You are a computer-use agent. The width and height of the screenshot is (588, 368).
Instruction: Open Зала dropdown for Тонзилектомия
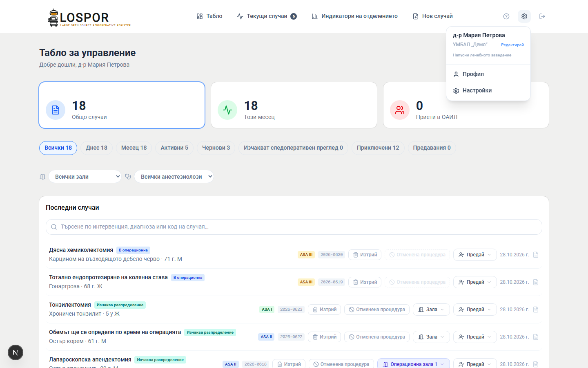[431, 310]
